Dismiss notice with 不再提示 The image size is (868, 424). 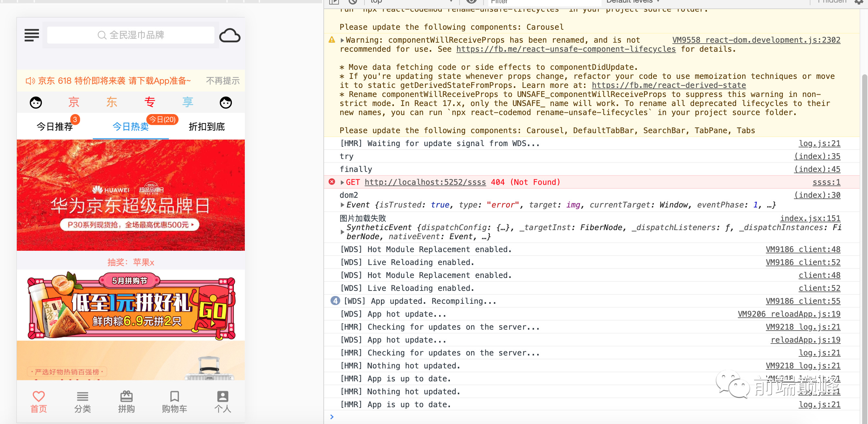click(x=222, y=81)
